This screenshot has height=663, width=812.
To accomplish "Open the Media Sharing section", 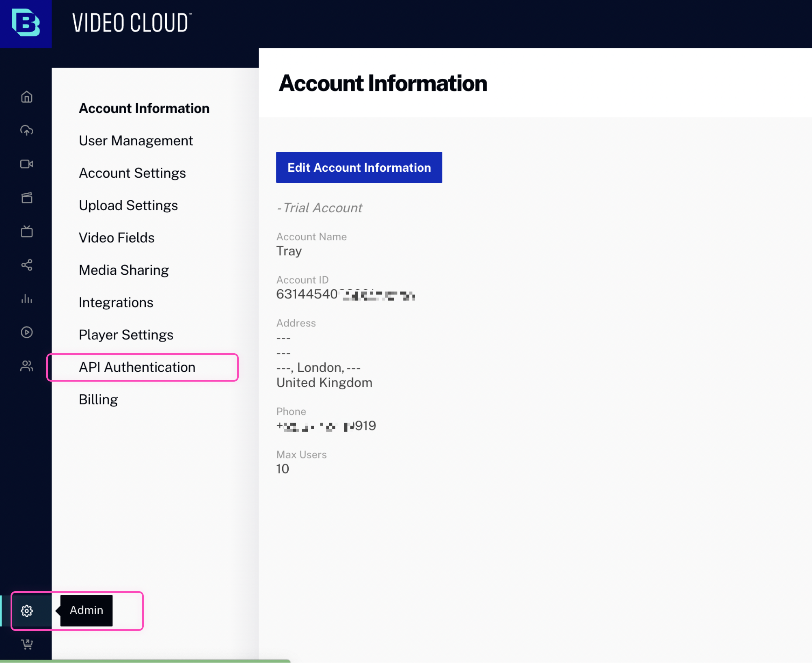I will (124, 270).
